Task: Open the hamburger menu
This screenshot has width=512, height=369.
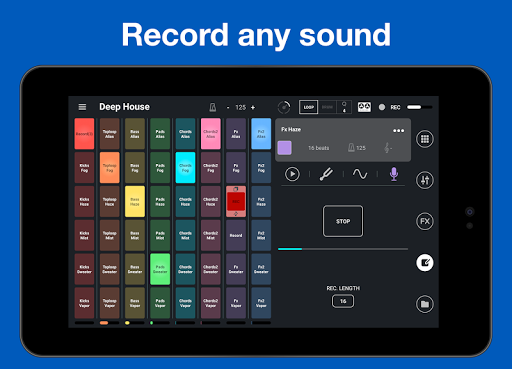Action: (82, 107)
